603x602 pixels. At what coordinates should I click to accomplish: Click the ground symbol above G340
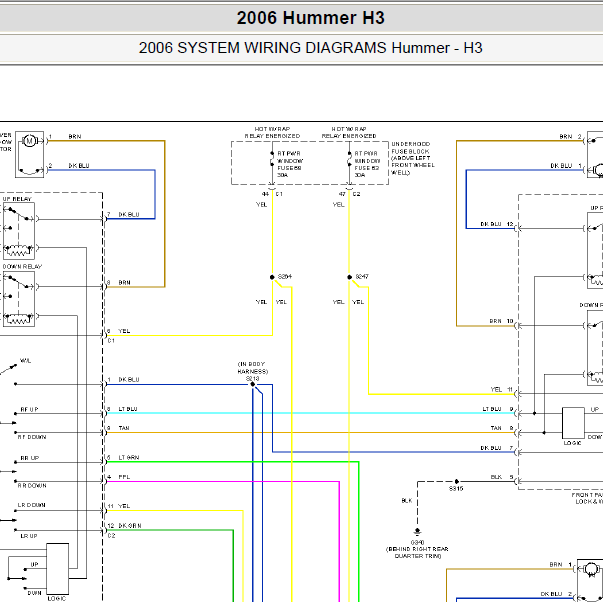[417, 532]
